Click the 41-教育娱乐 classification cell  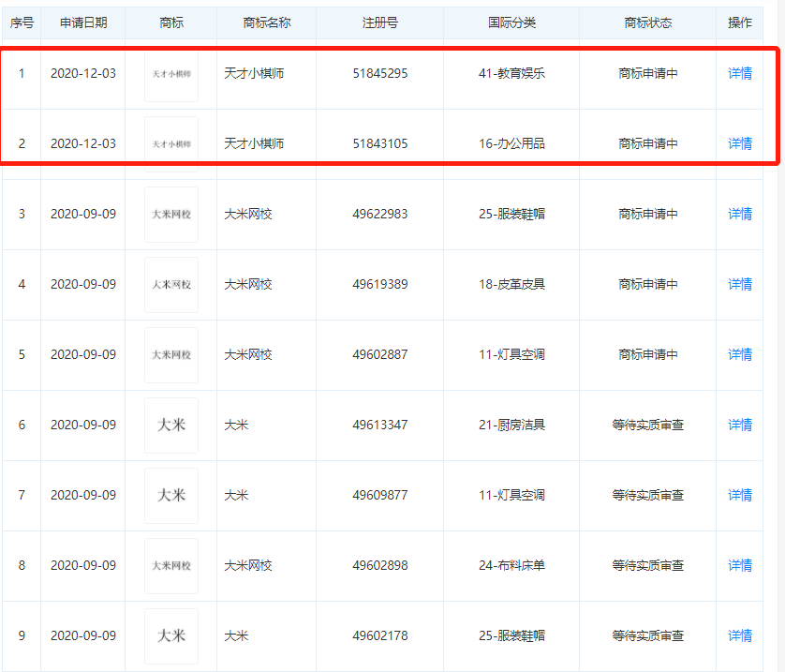pos(511,73)
